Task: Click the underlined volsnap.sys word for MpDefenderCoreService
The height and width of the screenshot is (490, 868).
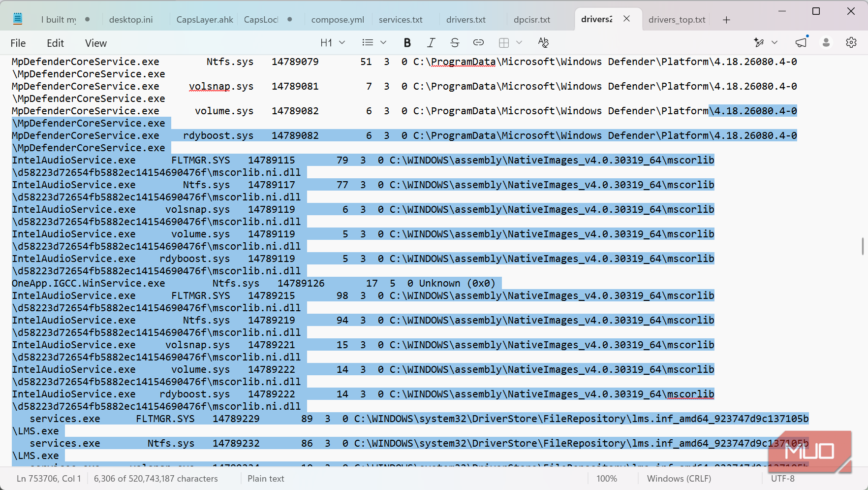Action: (221, 86)
